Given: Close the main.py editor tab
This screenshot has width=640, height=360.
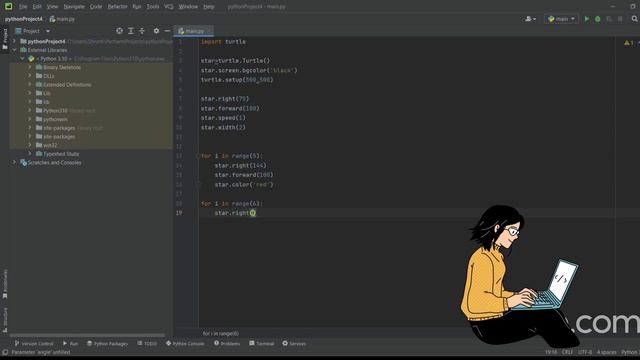Looking at the screenshot, I should pyautogui.click(x=209, y=31).
